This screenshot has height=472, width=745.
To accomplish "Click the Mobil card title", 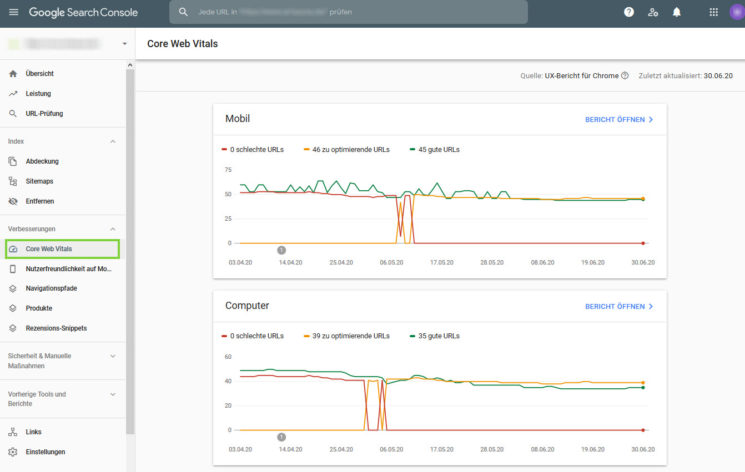I will pyautogui.click(x=238, y=119).
